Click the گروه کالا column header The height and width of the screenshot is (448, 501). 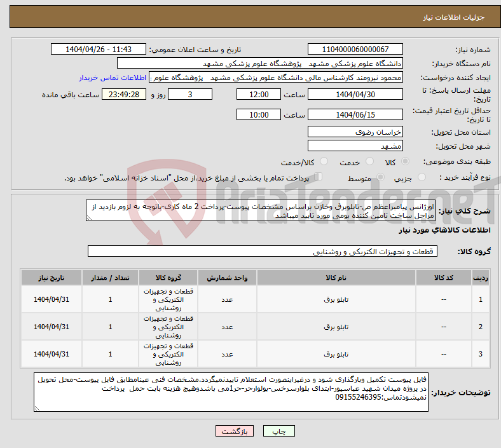point(168,278)
